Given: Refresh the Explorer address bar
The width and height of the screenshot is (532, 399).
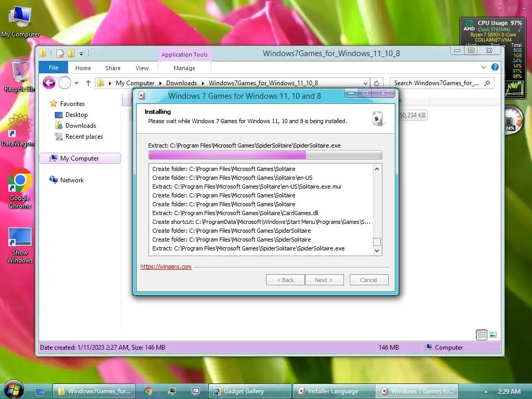Looking at the screenshot, I should coord(377,83).
